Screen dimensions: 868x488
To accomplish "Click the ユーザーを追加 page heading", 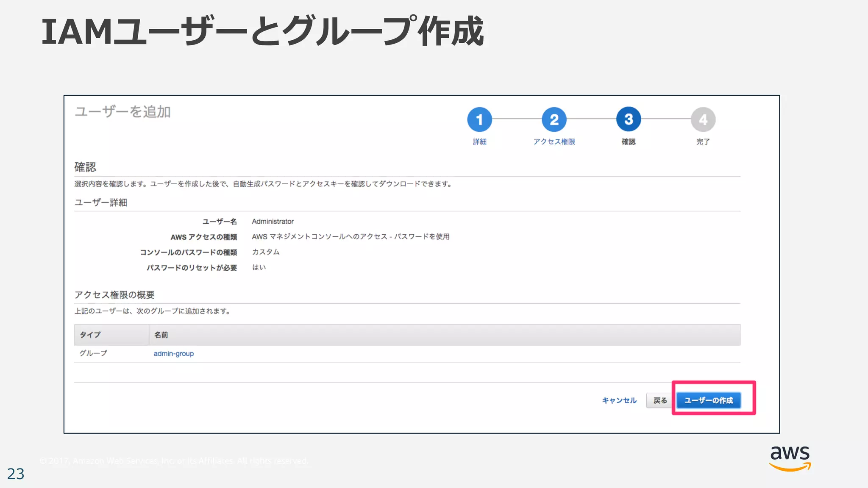I will [x=122, y=112].
